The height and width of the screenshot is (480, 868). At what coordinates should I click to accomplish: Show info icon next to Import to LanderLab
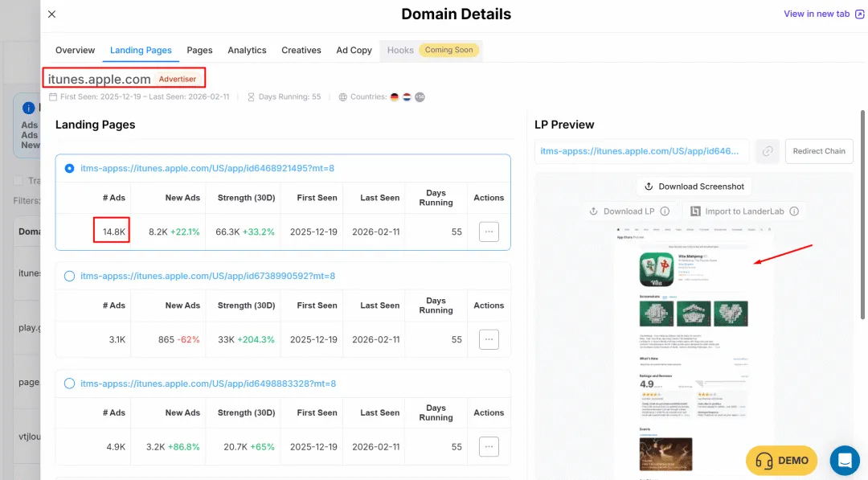(794, 211)
